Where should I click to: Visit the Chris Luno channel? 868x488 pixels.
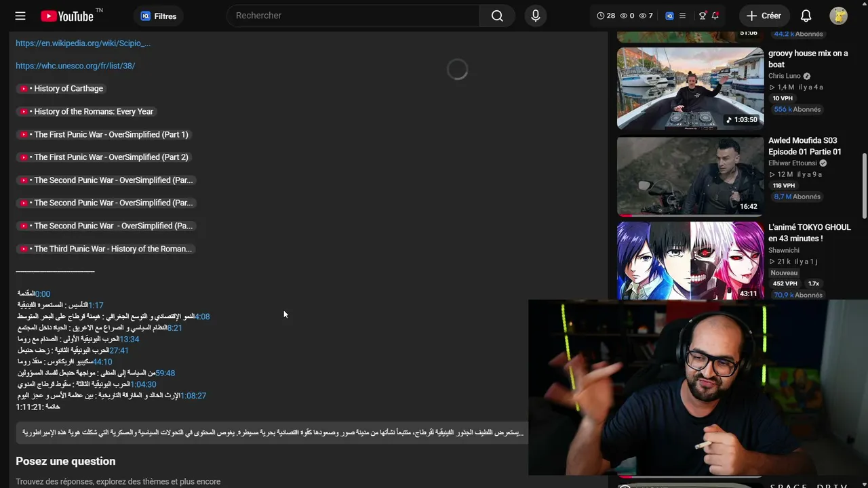click(x=785, y=76)
